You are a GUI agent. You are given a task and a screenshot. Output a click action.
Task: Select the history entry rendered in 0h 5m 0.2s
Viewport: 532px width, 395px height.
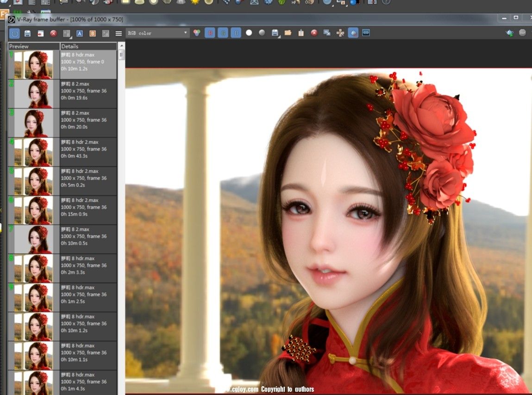tap(63, 181)
